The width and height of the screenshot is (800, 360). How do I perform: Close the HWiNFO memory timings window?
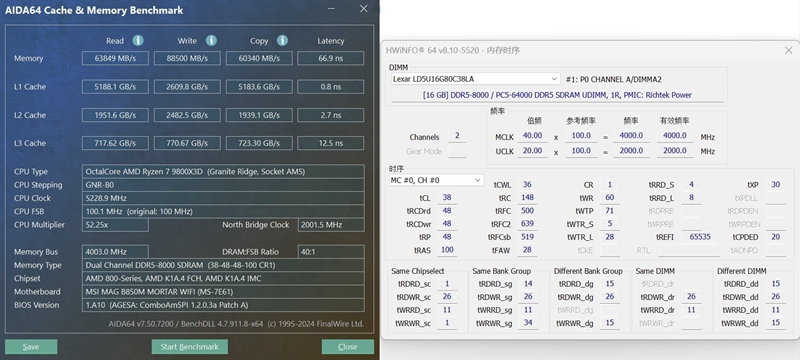[x=788, y=50]
